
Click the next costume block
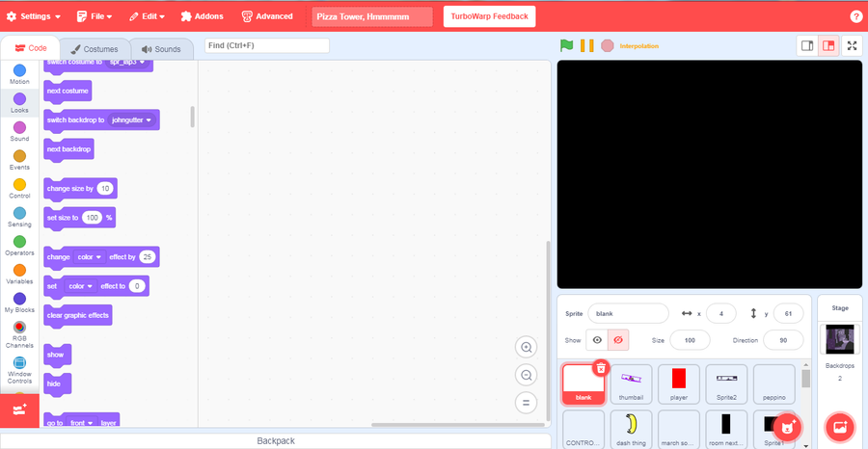point(68,92)
